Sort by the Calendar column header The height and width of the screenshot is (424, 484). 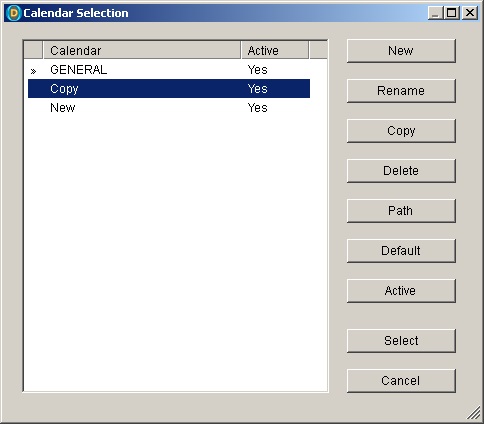[142, 50]
